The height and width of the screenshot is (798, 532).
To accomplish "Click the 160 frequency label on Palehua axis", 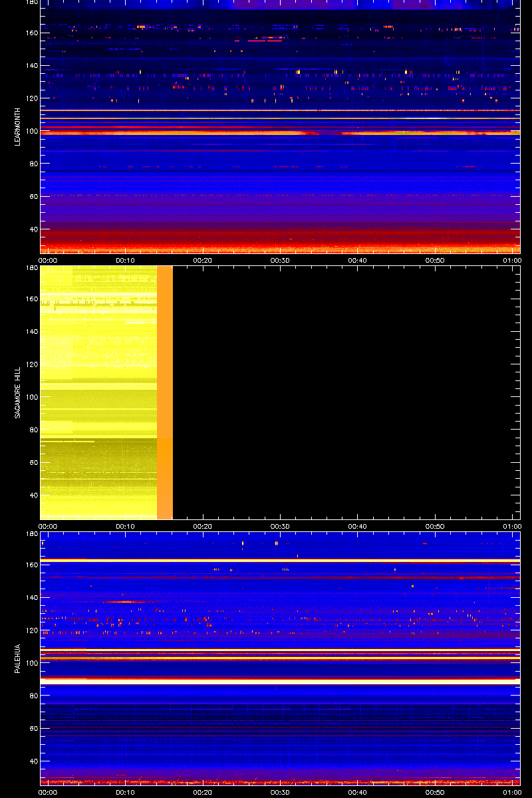I will pyautogui.click(x=31, y=565).
